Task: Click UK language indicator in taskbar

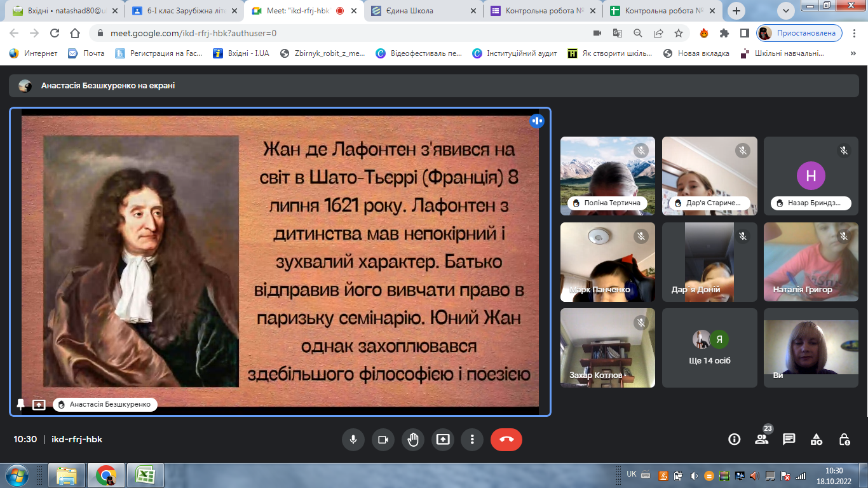Action: [632, 474]
